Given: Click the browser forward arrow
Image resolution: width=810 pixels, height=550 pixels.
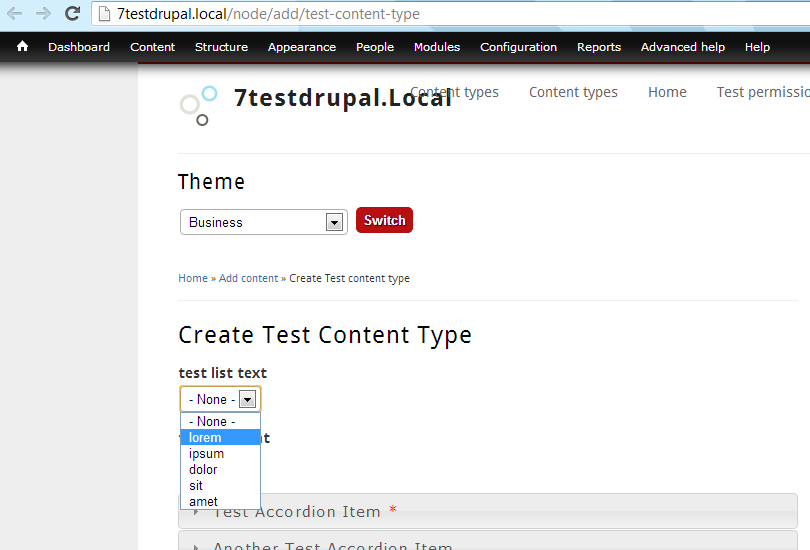Looking at the screenshot, I should (43, 13).
